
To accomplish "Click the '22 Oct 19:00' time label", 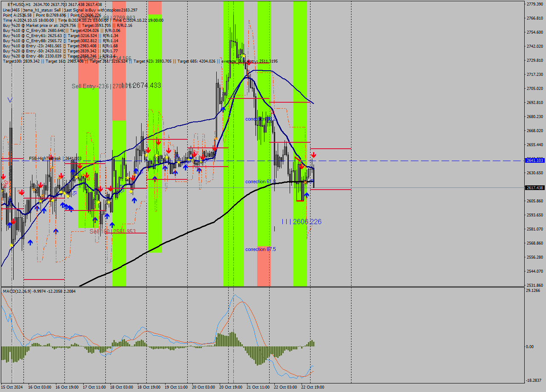I will click(313, 387).
